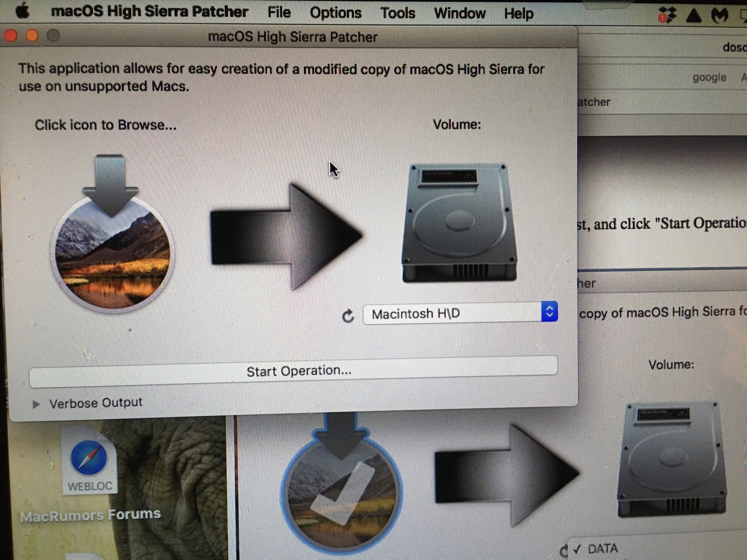The image size is (747, 560).
Task: Click the triangle-shaped menu bar icon
Action: [x=694, y=16]
